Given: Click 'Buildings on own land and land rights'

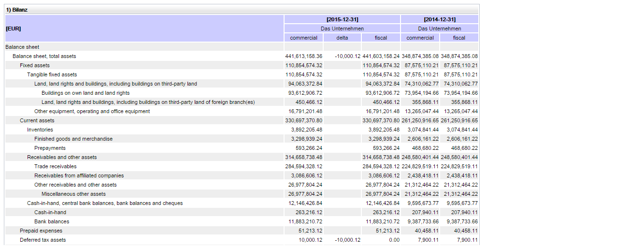Looking at the screenshot, I should pyautogui.click(x=86, y=93).
